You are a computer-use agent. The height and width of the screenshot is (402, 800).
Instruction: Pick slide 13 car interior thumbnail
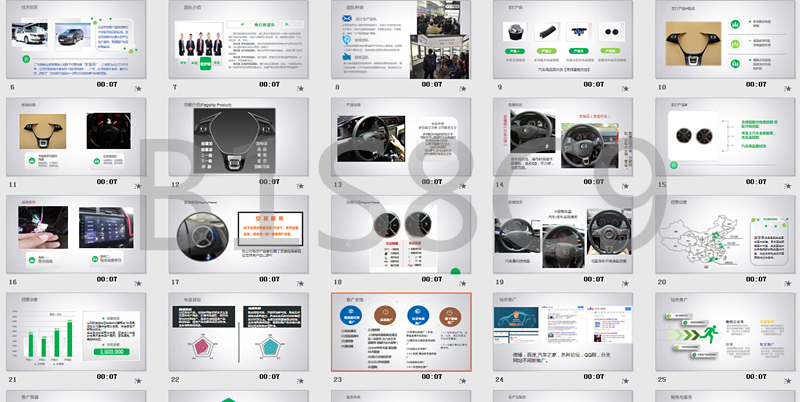coord(401,137)
